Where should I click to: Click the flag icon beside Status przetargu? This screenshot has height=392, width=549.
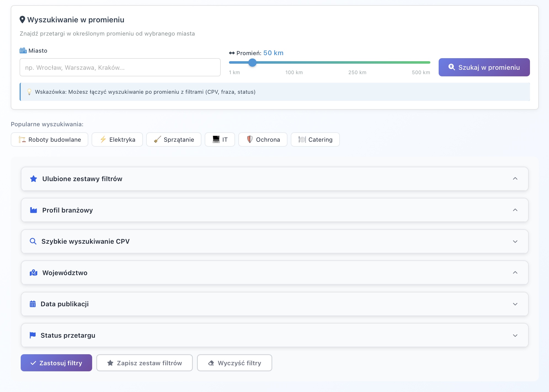(x=33, y=335)
